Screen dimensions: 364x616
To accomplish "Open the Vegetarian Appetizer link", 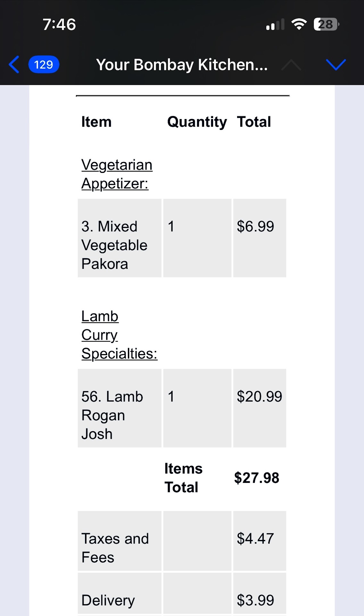I will (117, 174).
